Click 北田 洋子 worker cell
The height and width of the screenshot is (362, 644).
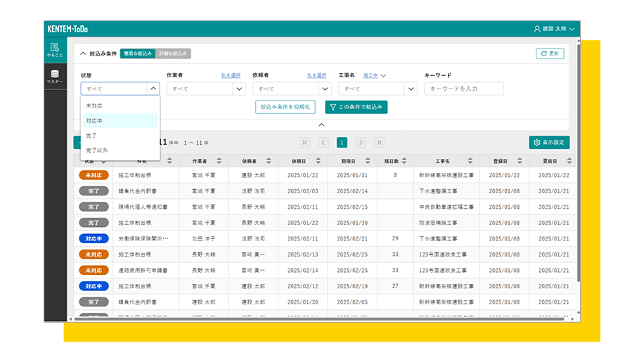(204, 238)
